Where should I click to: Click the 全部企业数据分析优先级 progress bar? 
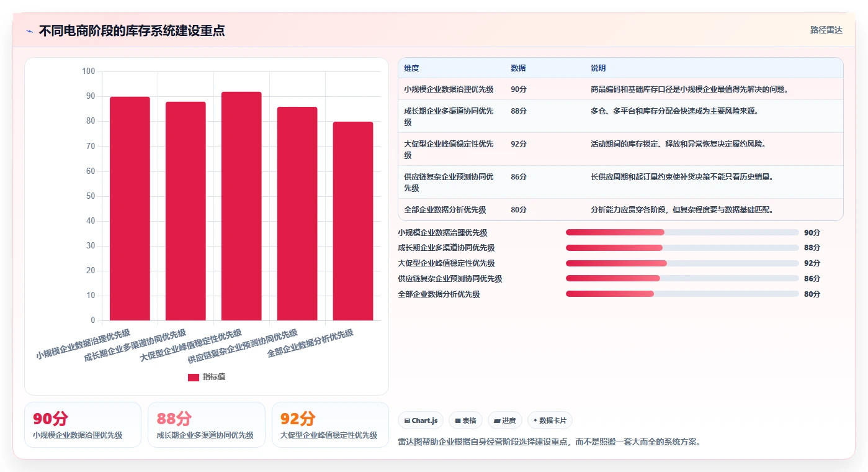pyautogui.click(x=682, y=294)
